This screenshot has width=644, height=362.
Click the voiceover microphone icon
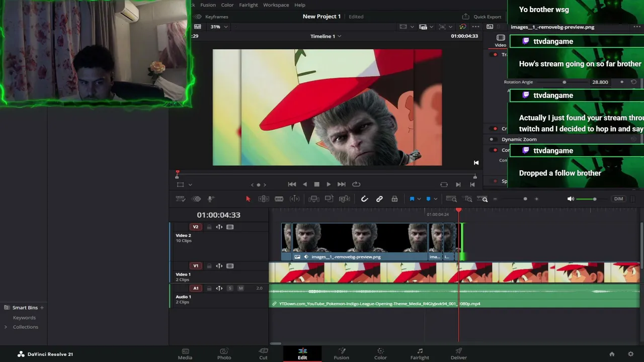pos(211,199)
